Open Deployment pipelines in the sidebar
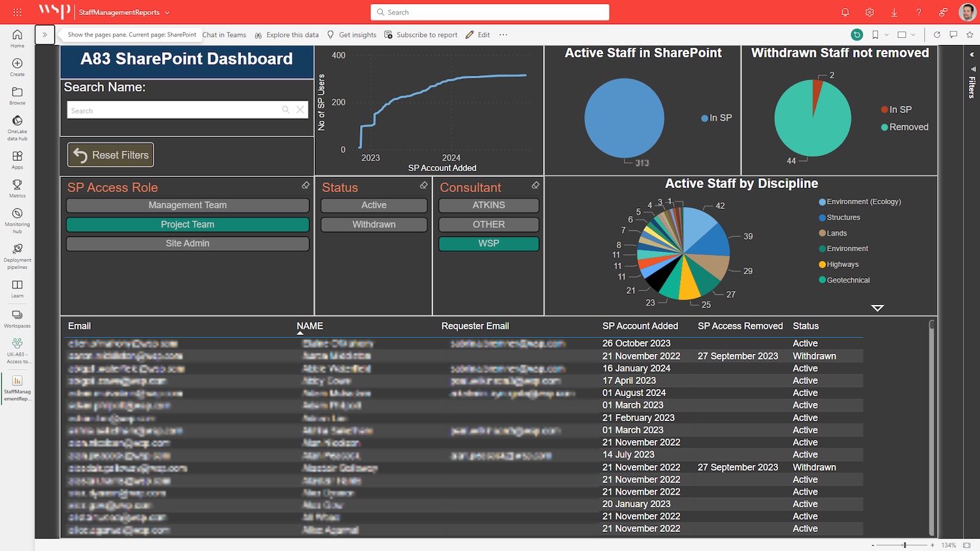Screen dimensions: 980x551 click(x=18, y=256)
